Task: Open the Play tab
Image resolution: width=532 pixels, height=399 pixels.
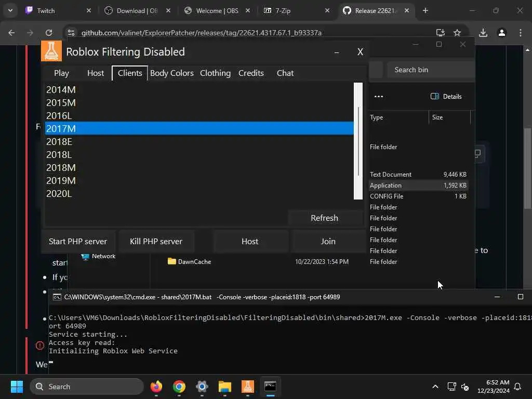Action: pyautogui.click(x=61, y=73)
